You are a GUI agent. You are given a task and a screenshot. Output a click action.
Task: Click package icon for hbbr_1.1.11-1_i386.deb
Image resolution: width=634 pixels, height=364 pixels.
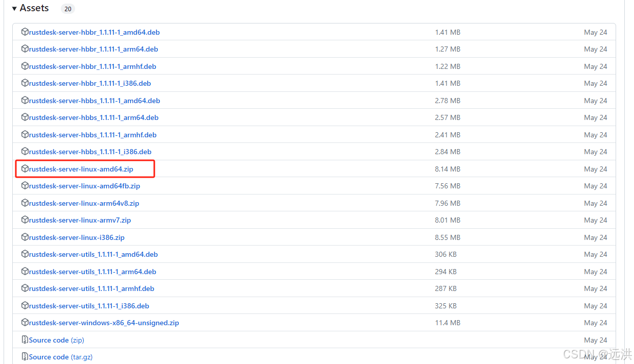[25, 83]
